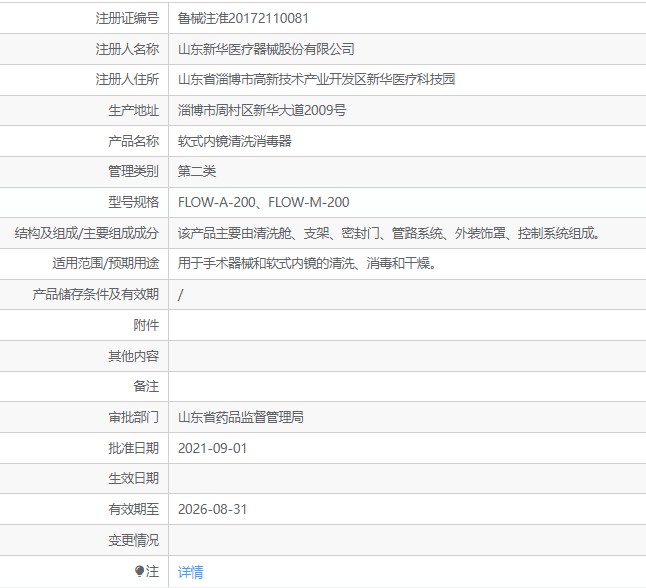
Task: Select intended use text 用于手术器械和软式内镜的清洗
Action: 307,263
